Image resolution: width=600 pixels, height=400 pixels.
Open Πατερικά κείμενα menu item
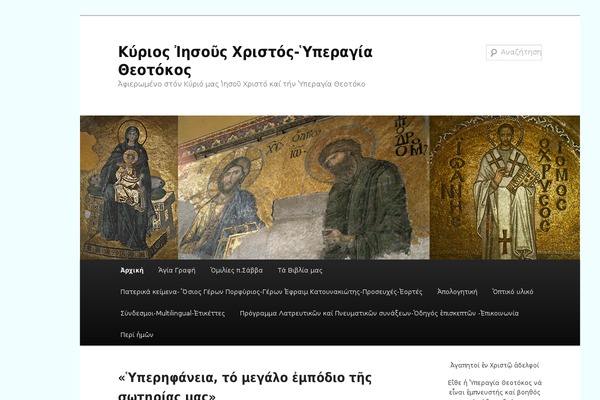pyautogui.click(x=271, y=292)
